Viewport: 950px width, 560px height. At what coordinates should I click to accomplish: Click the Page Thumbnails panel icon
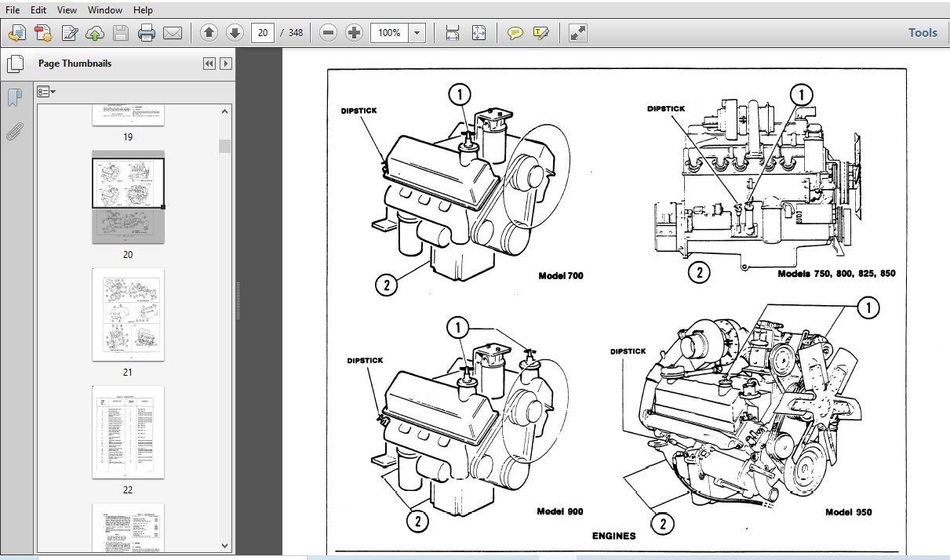click(x=14, y=64)
